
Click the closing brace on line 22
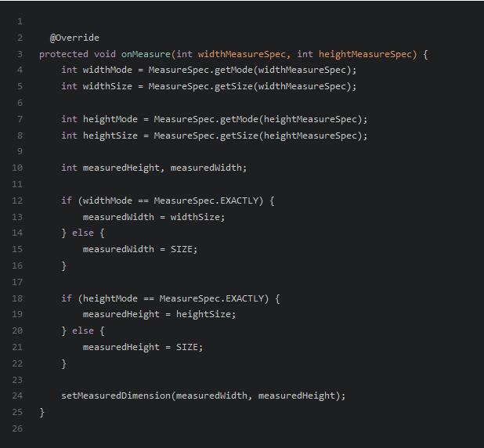[64, 364]
